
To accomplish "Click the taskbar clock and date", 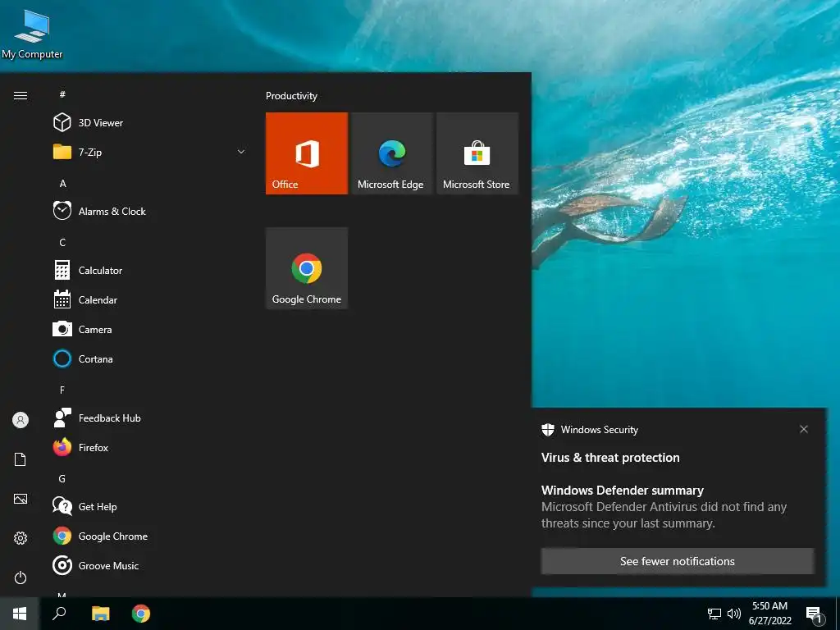I will (x=769, y=614).
